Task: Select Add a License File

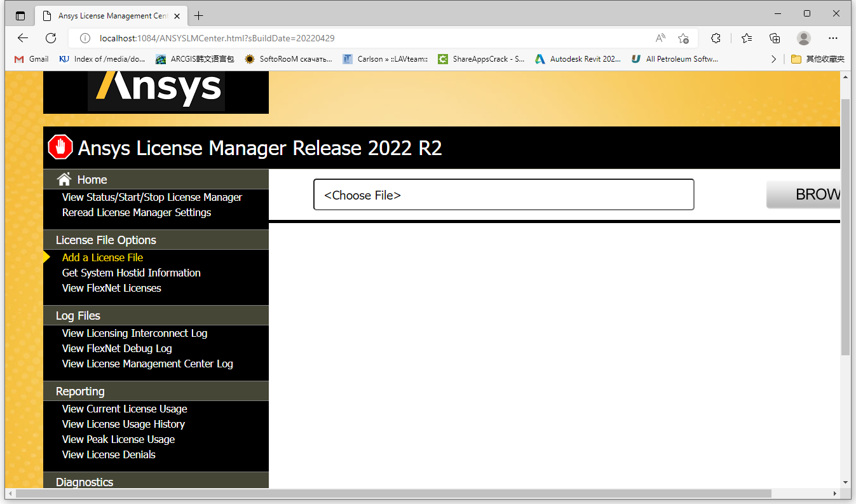Action: [x=102, y=257]
